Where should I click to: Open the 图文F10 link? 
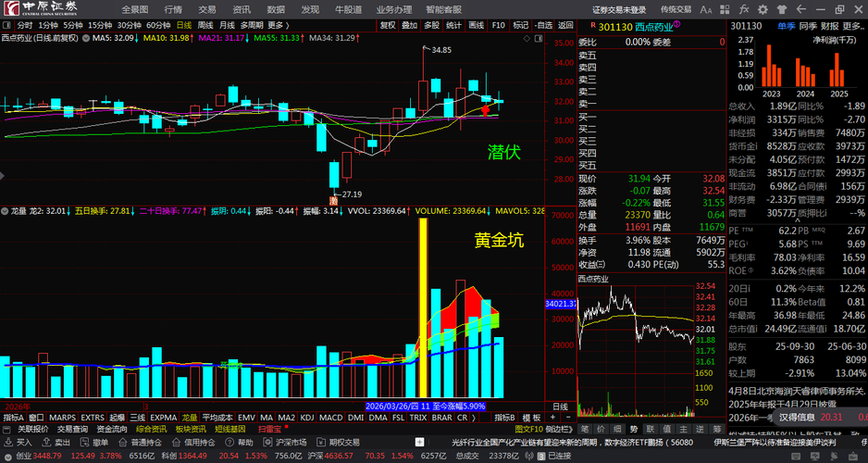pos(528,430)
